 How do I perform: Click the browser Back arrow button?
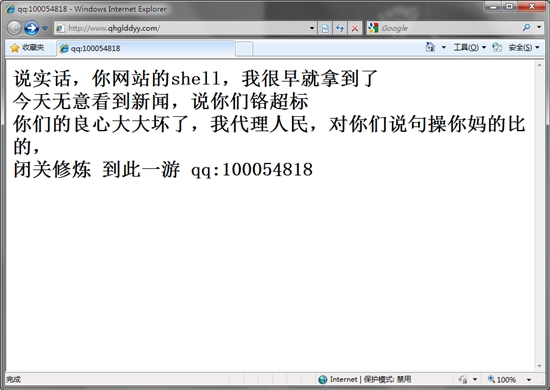[x=14, y=28]
